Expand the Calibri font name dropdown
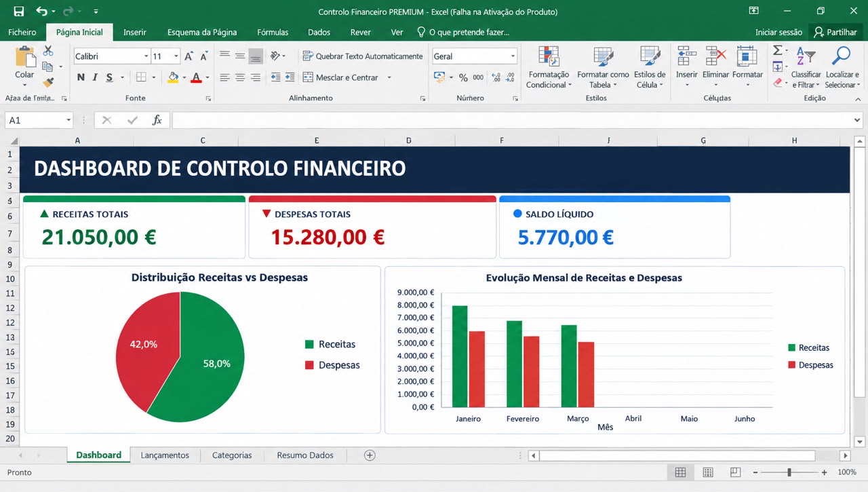This screenshot has width=868, height=492. tap(146, 56)
